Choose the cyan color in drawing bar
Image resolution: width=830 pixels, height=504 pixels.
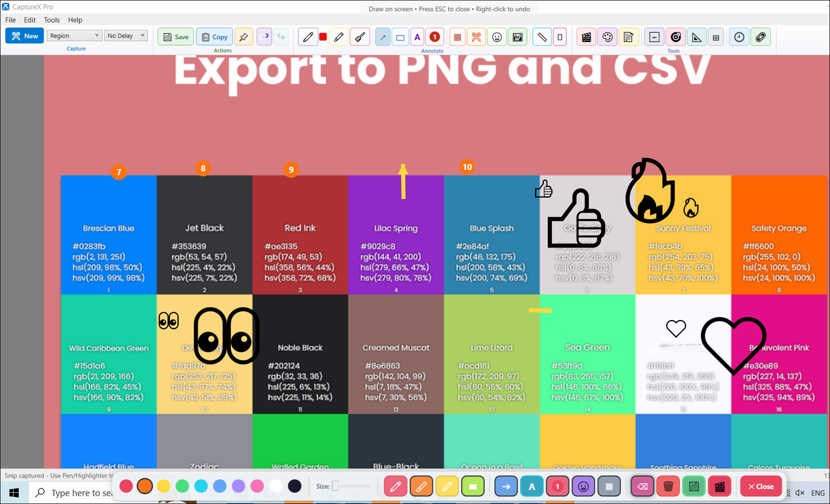(x=201, y=486)
